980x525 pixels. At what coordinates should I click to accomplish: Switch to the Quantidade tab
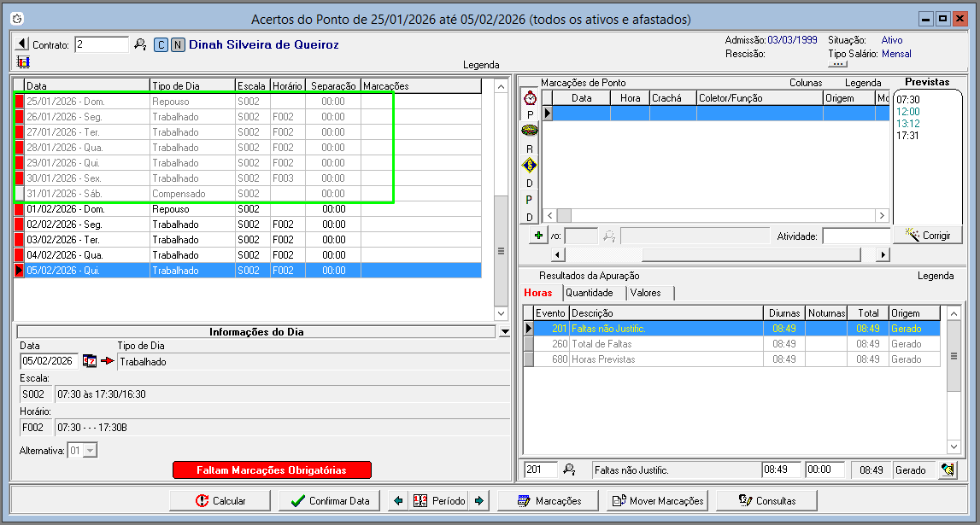point(590,293)
